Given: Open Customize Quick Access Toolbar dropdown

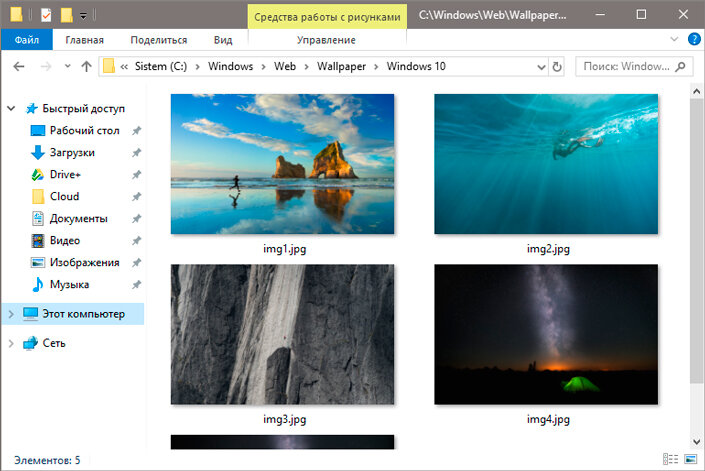Looking at the screenshot, I should coord(83,16).
